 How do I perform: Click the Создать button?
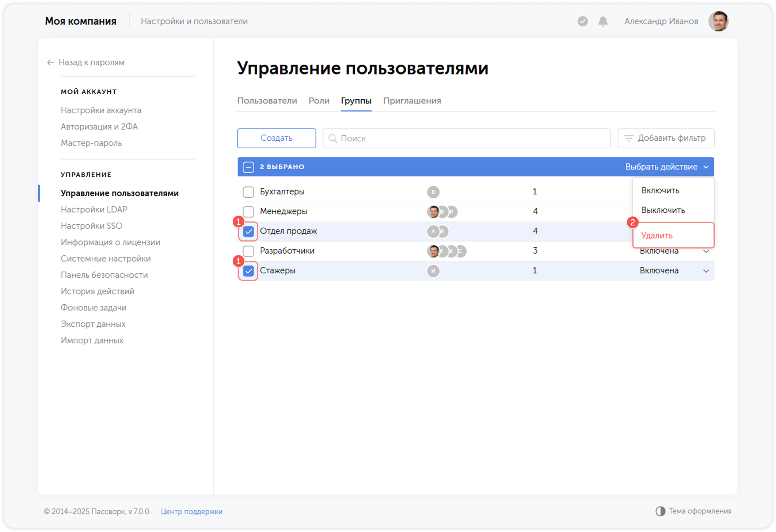277,138
